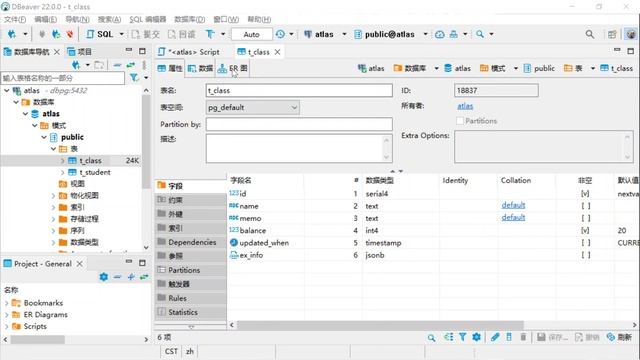Viewport: 640px width, 360px height.
Task: Click the navigator filter text field
Action: click(x=63, y=78)
